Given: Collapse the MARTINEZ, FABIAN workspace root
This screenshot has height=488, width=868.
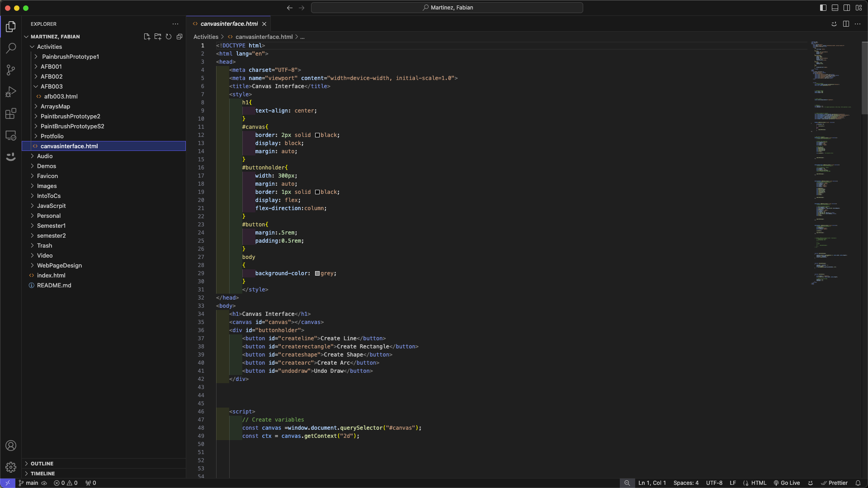Looking at the screenshot, I should [55, 37].
